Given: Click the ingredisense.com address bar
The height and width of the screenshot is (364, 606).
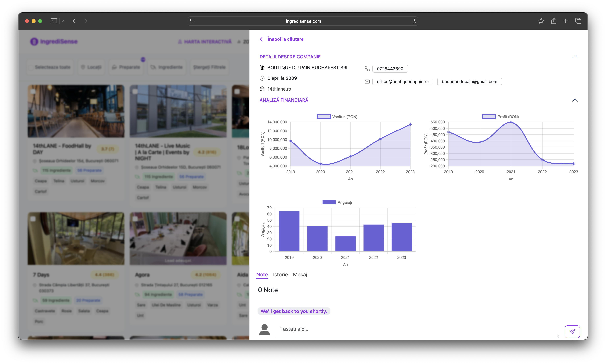Looking at the screenshot, I should click(x=303, y=21).
